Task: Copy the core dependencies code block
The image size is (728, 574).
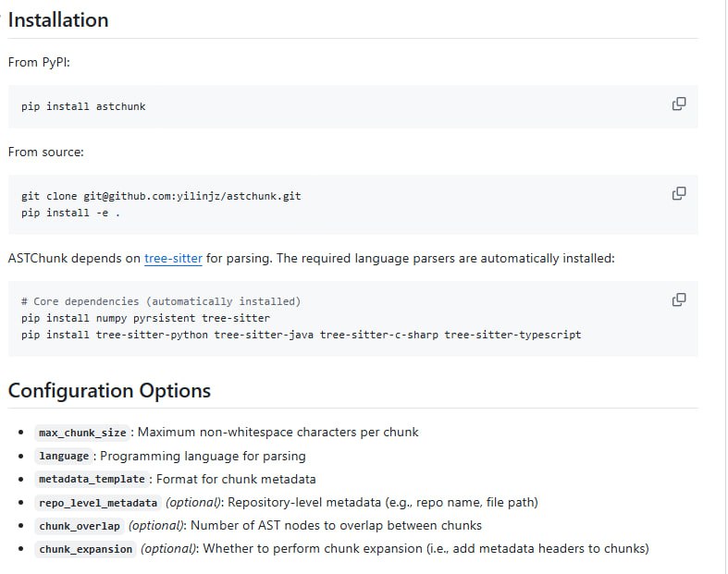Action: 678,299
